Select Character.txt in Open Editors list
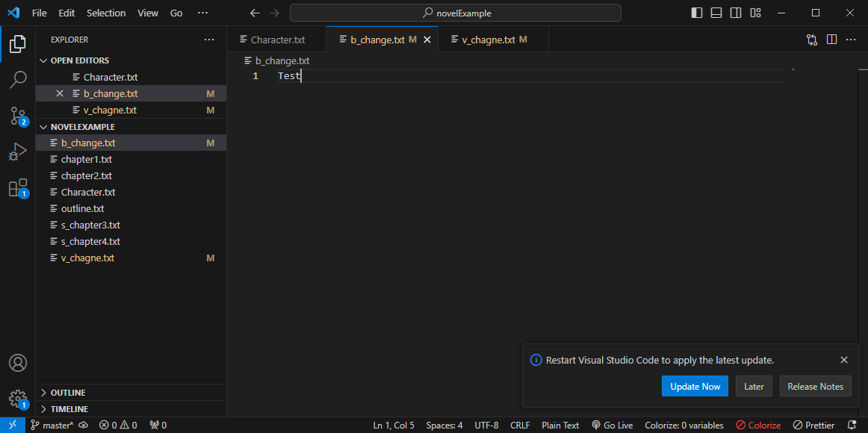 point(131,78)
